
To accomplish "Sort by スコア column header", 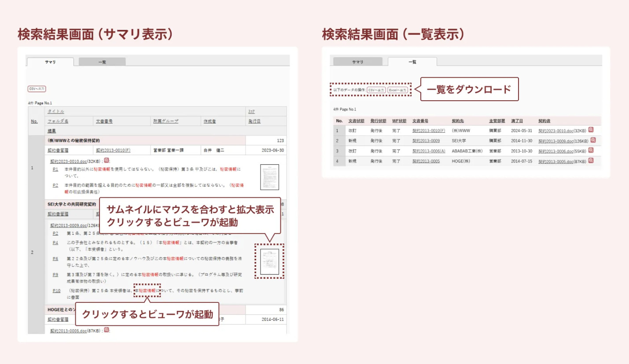I will point(252,112).
